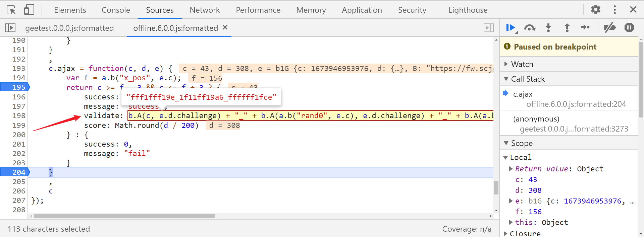
Task: Click the d: 308 scope variable
Action: (x=528, y=190)
